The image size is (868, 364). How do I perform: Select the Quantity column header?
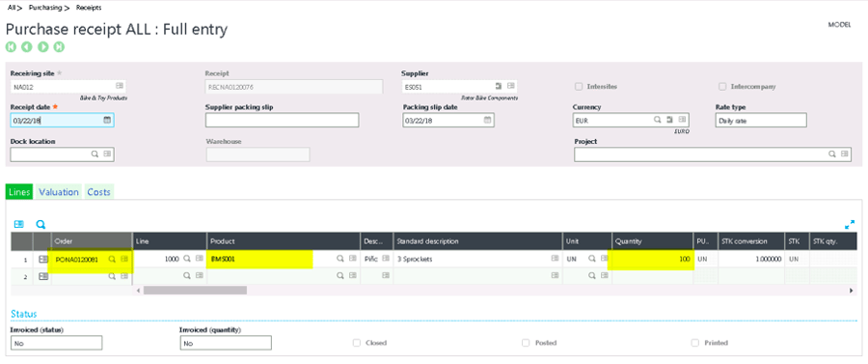click(x=653, y=241)
